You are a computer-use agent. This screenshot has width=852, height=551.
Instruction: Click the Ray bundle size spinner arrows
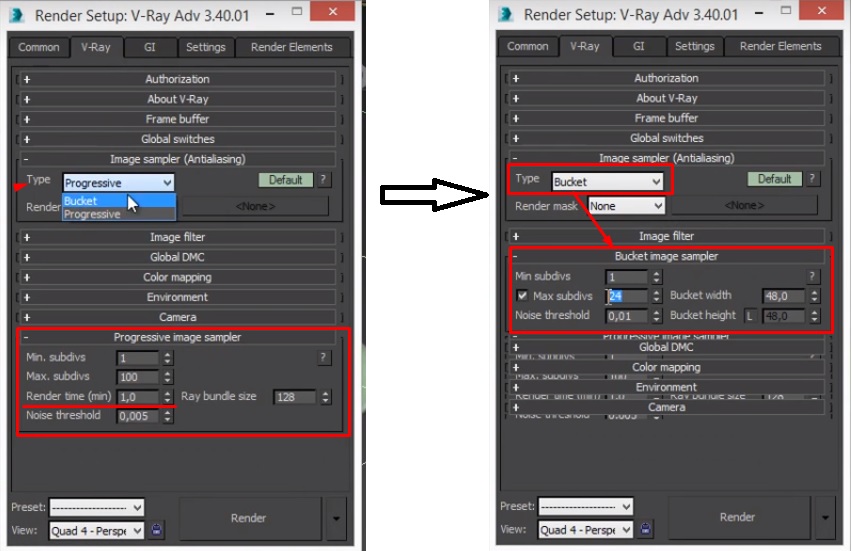(325, 397)
